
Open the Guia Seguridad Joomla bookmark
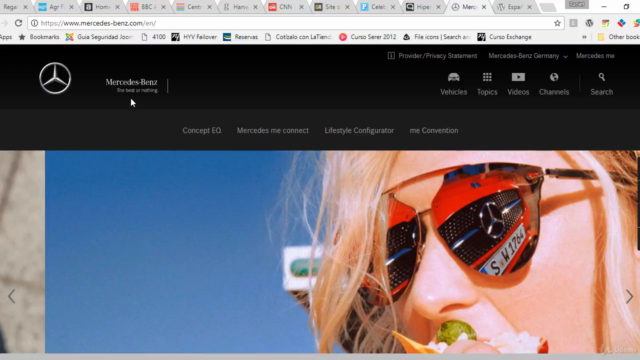pos(99,37)
